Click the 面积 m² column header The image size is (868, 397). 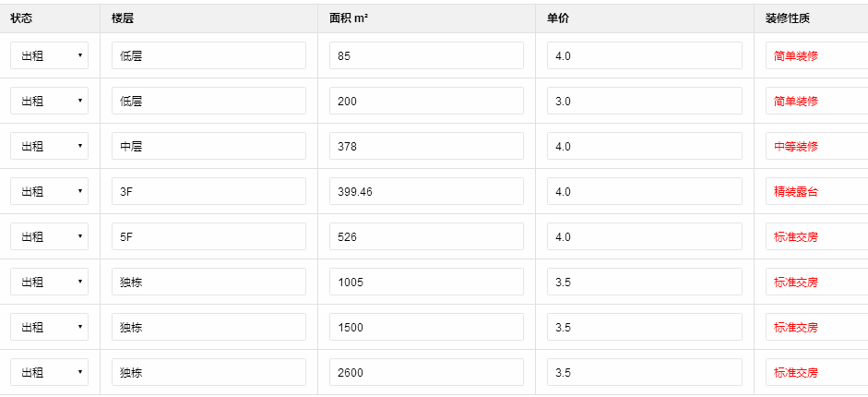tap(349, 18)
